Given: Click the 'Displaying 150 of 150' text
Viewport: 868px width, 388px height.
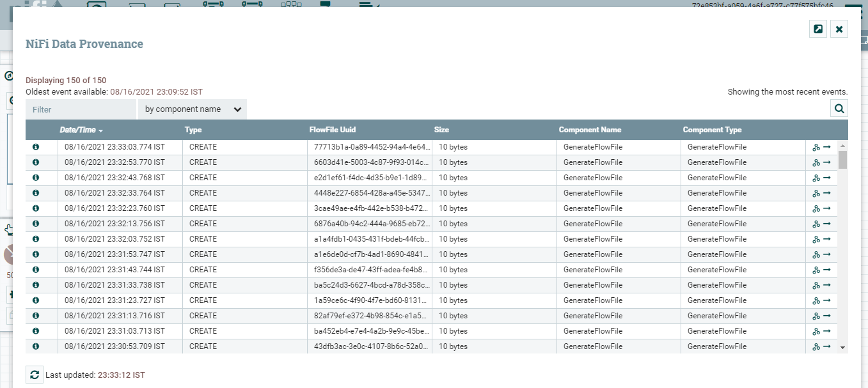Looking at the screenshot, I should (66, 81).
